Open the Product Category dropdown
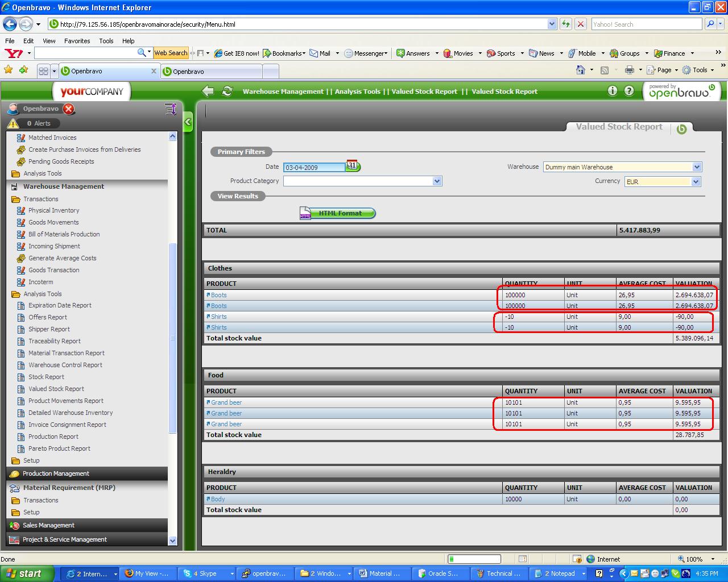728x582 pixels. [x=437, y=181]
